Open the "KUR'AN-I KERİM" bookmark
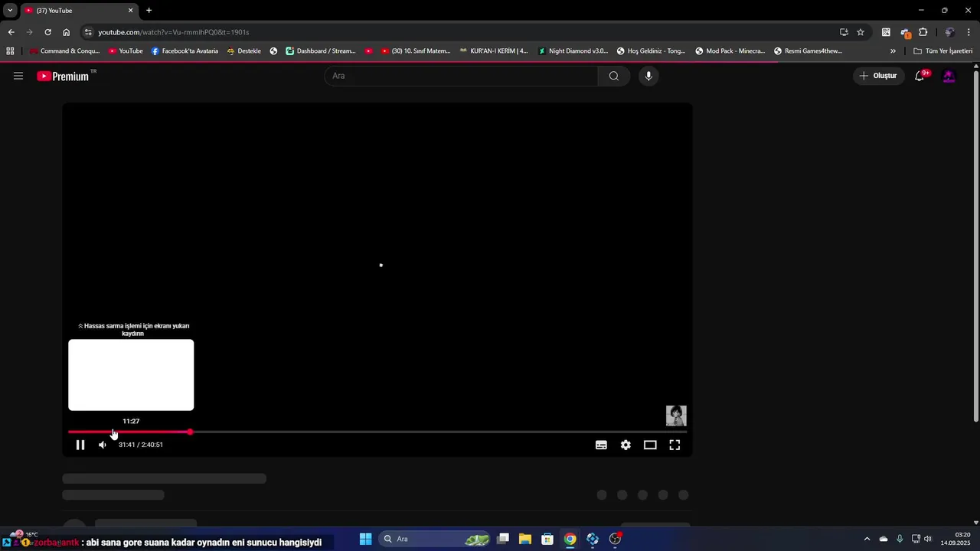Image resolution: width=980 pixels, height=551 pixels. [494, 51]
